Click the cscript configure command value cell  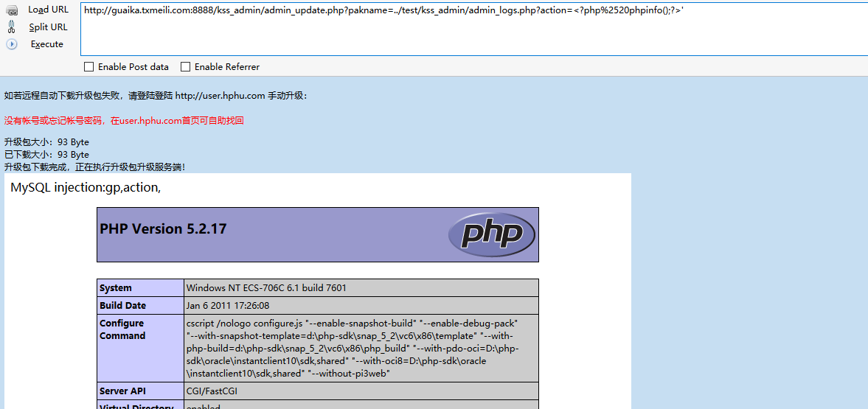(x=361, y=348)
